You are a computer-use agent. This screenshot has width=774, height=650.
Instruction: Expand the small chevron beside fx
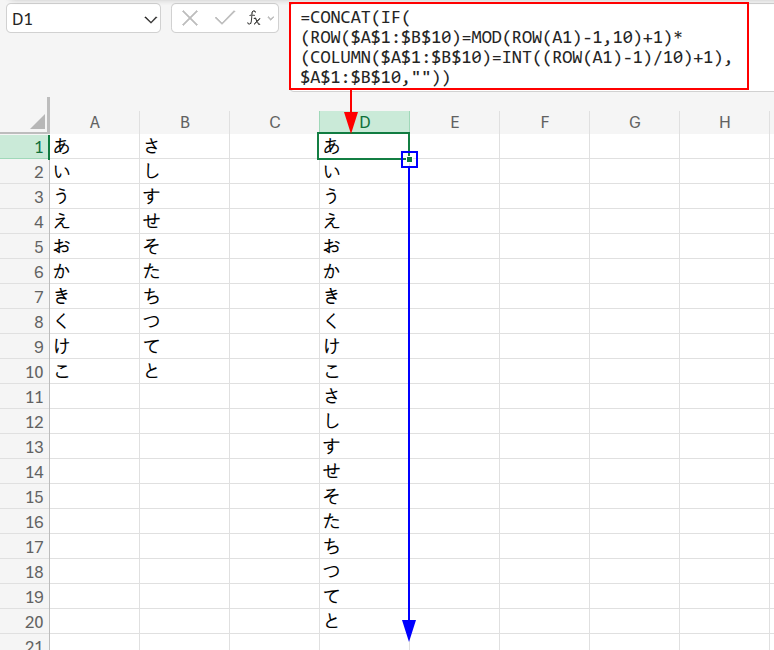[271, 19]
